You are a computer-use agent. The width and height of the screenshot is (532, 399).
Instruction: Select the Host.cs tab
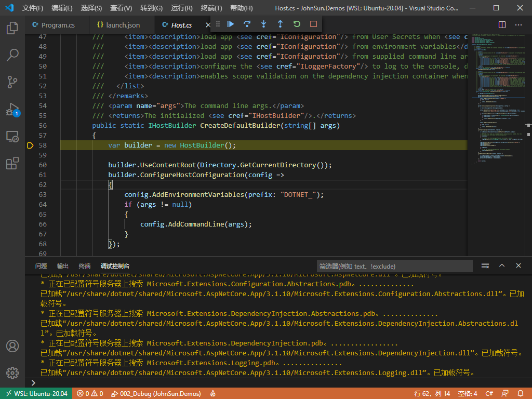coord(181,25)
